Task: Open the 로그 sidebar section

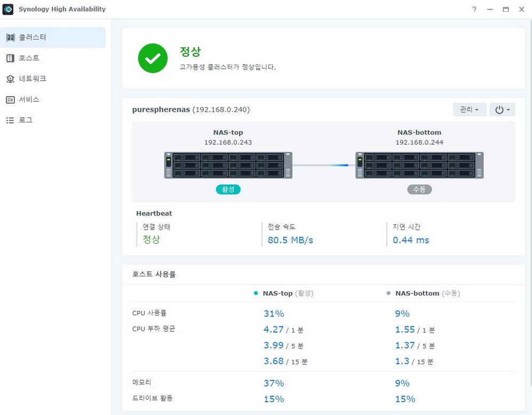Action: 53,120
